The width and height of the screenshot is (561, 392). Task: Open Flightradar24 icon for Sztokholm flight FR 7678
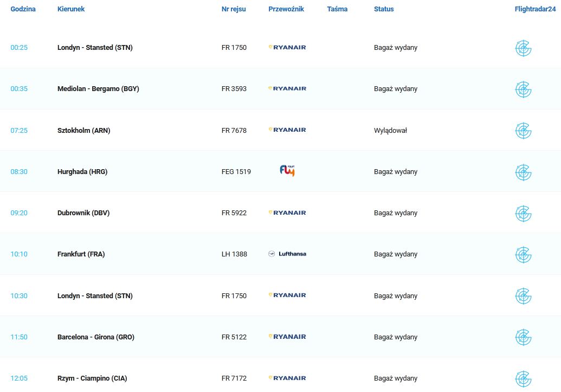[x=523, y=131]
